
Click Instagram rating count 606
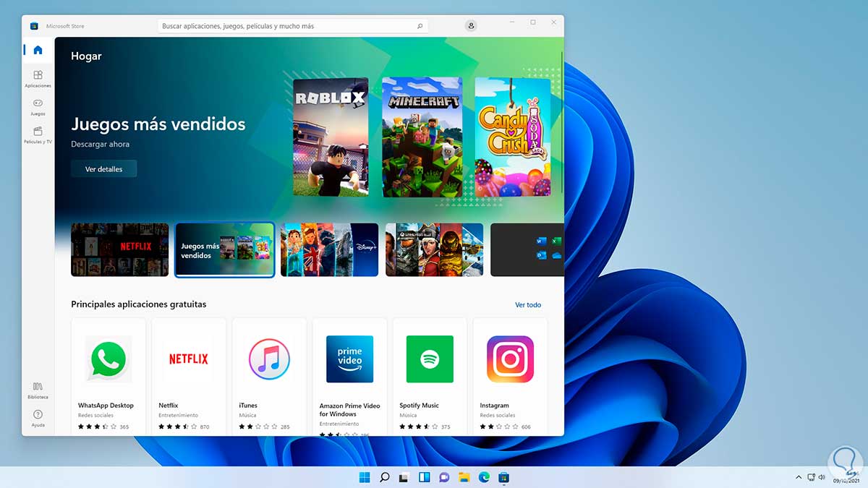(x=526, y=427)
